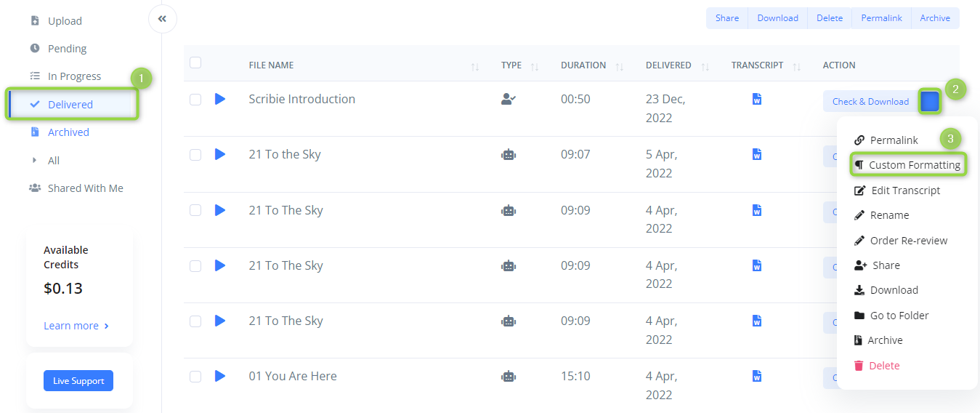
Task: Check the Scribie Introduction row checkbox
Action: (x=195, y=100)
